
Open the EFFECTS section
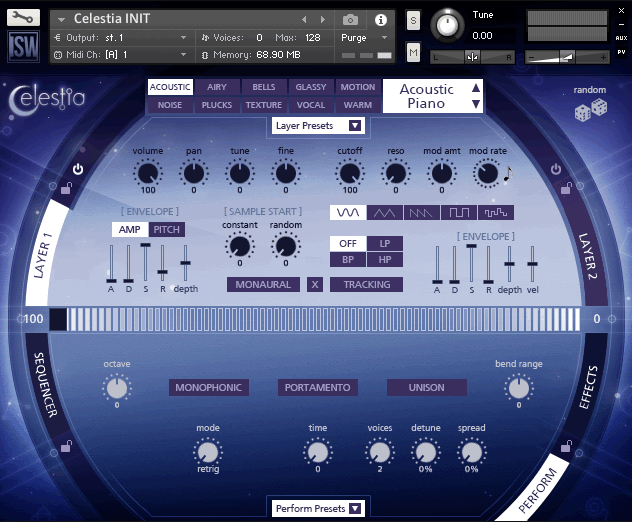click(588, 387)
